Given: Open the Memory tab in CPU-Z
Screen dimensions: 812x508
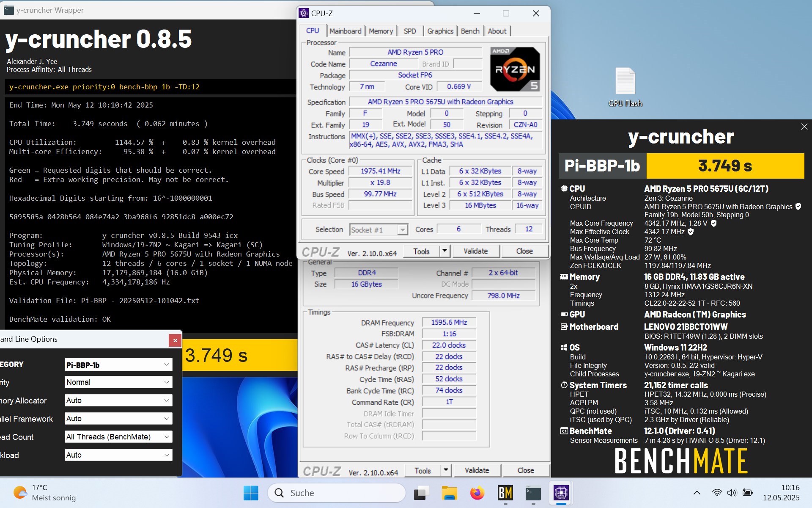Looking at the screenshot, I should click(x=381, y=31).
